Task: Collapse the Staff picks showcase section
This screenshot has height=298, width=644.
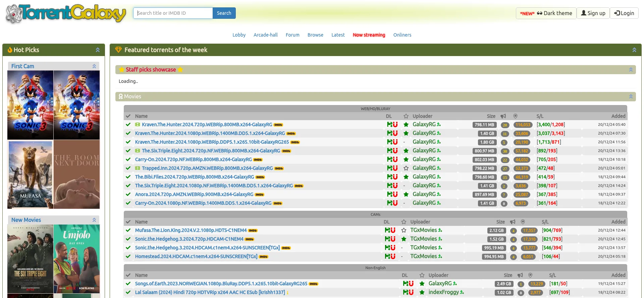Action: click(x=631, y=70)
